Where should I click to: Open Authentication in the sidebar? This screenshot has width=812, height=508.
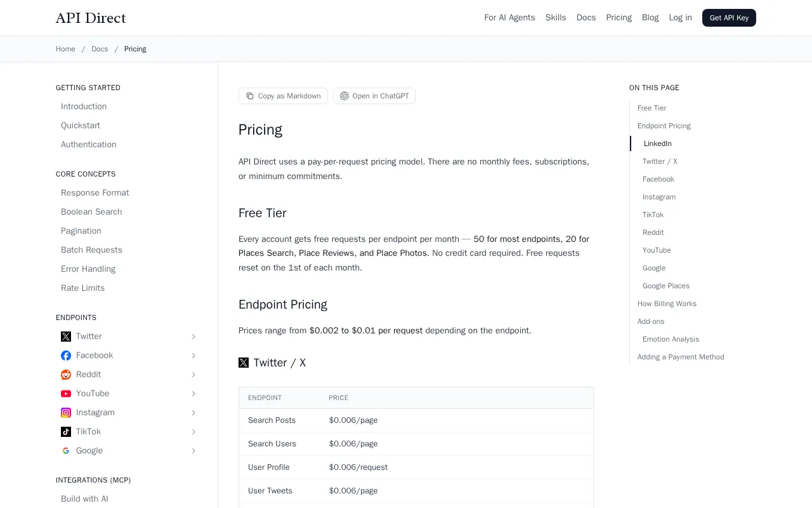point(89,145)
